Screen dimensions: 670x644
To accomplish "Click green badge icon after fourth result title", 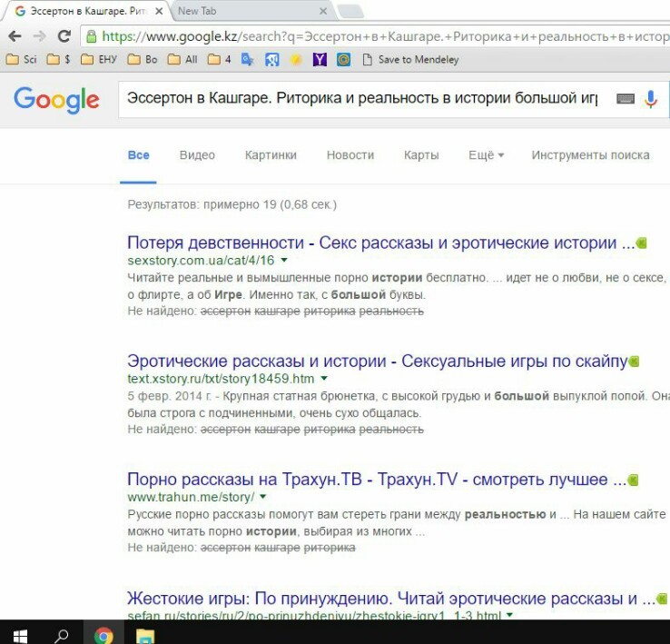I will (x=662, y=599).
